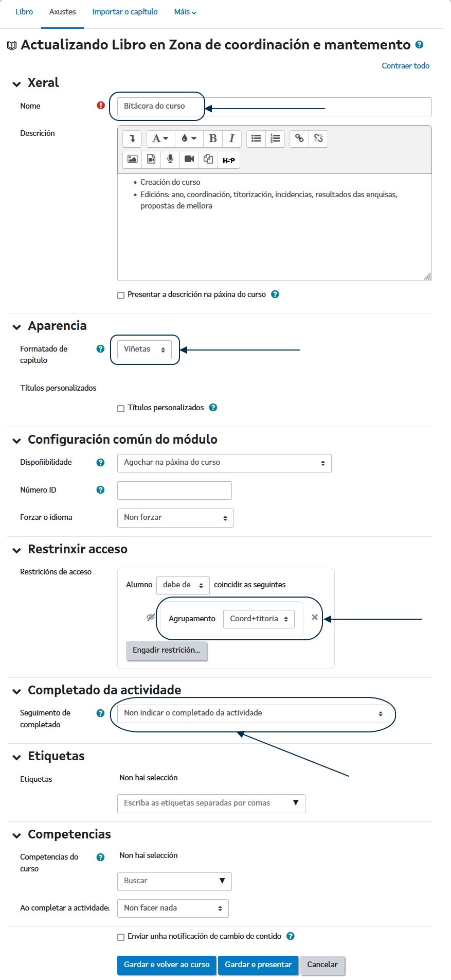The width and height of the screenshot is (451, 980).
Task: Click Gardar e volver ao curso
Action: (x=167, y=965)
